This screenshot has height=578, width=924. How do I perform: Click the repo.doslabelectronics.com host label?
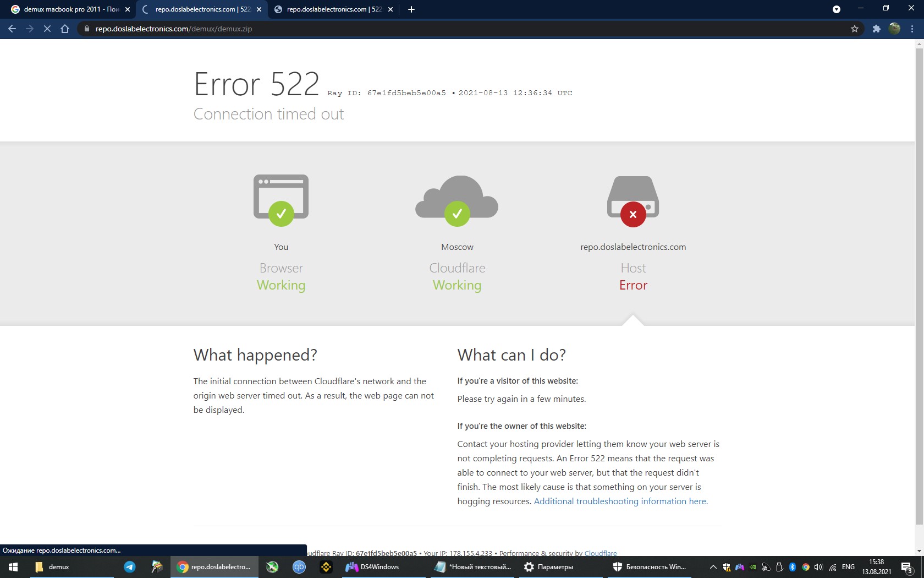(x=633, y=247)
